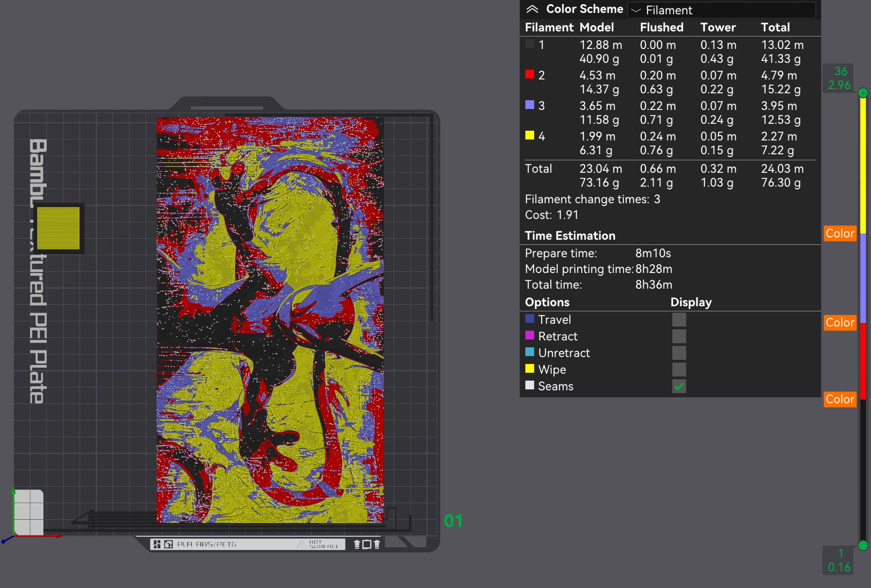Enable the Retract display checkbox
The height and width of the screenshot is (588, 871).
click(679, 336)
